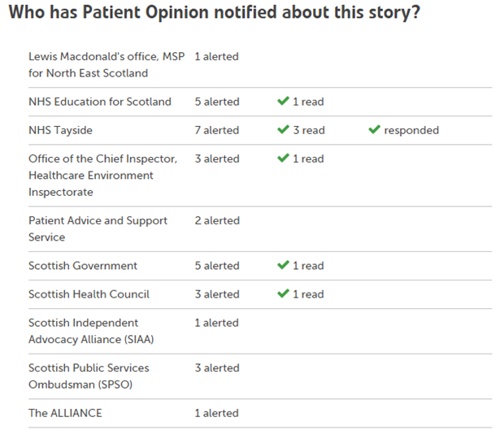
Task: Click The ALLIANCE entry
Action: click(x=65, y=413)
